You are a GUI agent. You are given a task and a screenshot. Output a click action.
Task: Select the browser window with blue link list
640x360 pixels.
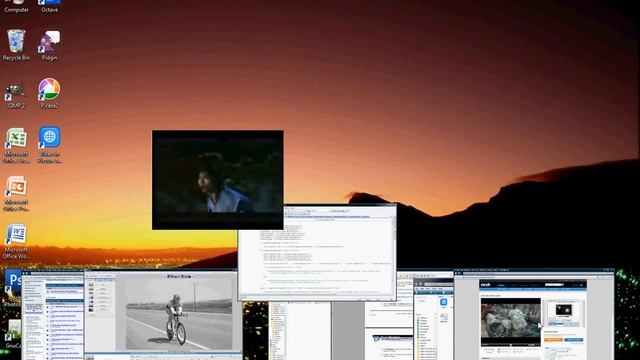(x=53, y=315)
